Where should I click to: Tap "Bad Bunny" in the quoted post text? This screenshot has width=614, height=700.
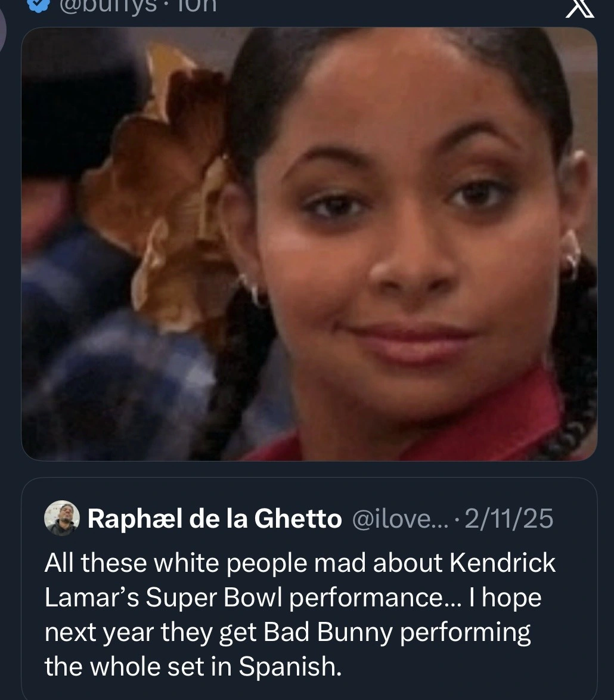click(327, 632)
